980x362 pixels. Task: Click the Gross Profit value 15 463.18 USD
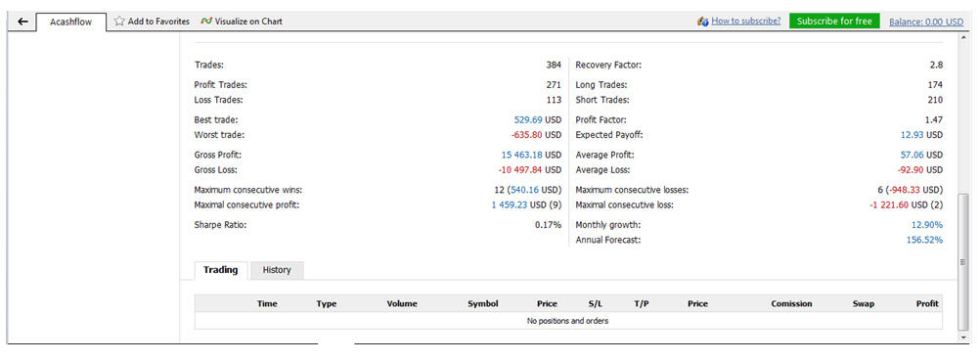pyautogui.click(x=531, y=155)
